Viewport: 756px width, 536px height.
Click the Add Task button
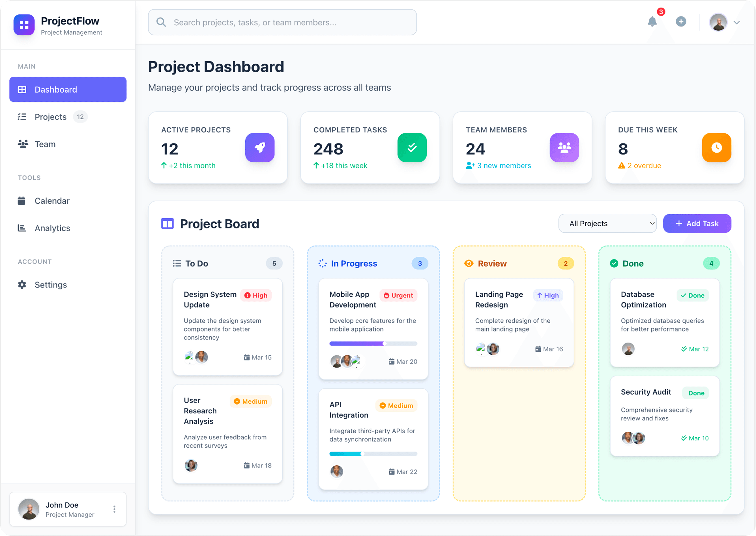pyautogui.click(x=697, y=223)
